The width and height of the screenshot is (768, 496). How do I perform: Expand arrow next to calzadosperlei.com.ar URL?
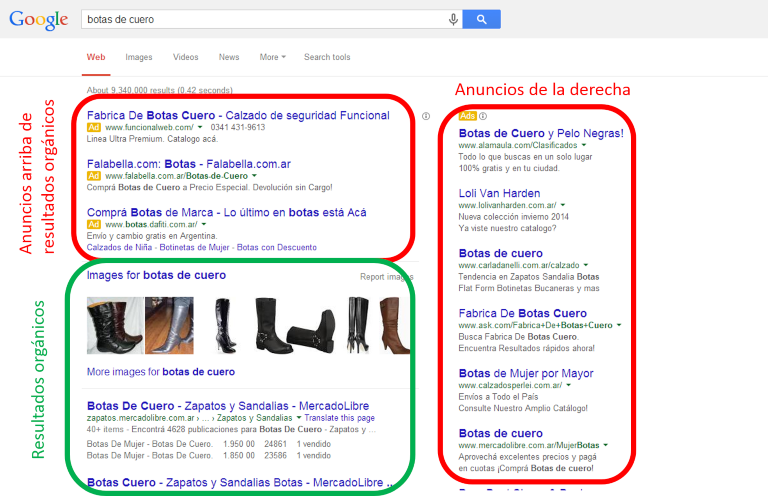pos(569,385)
